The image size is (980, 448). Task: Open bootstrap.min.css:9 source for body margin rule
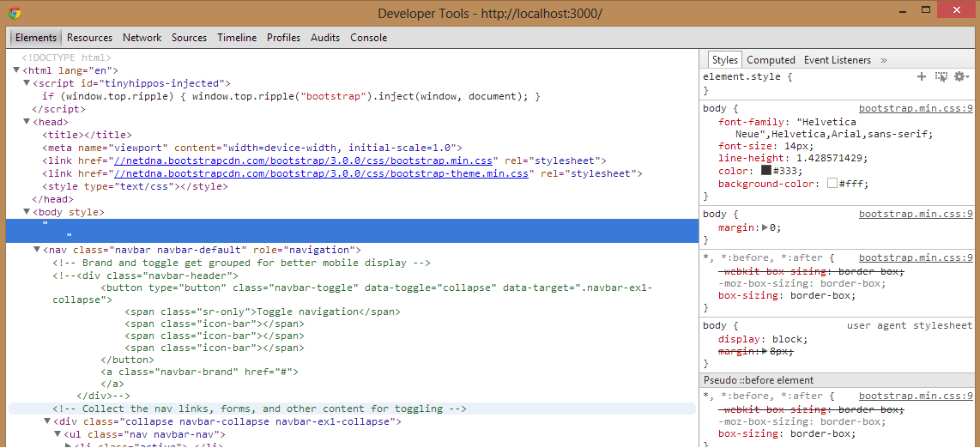916,215
